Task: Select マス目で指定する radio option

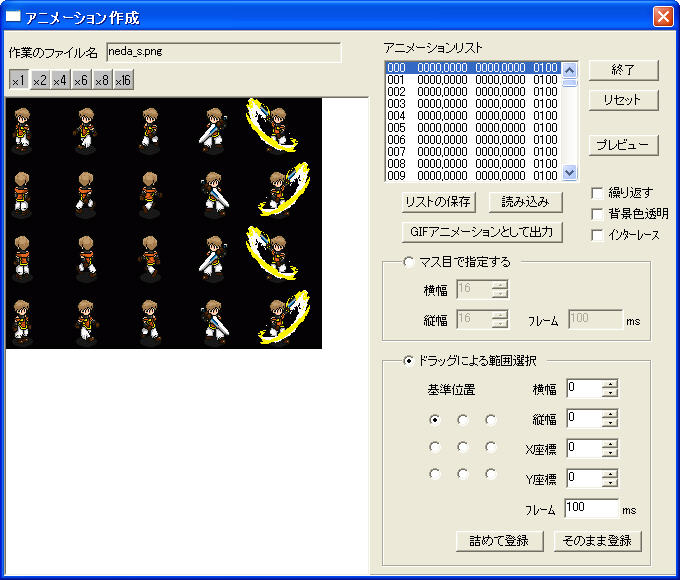Action: tap(408, 263)
